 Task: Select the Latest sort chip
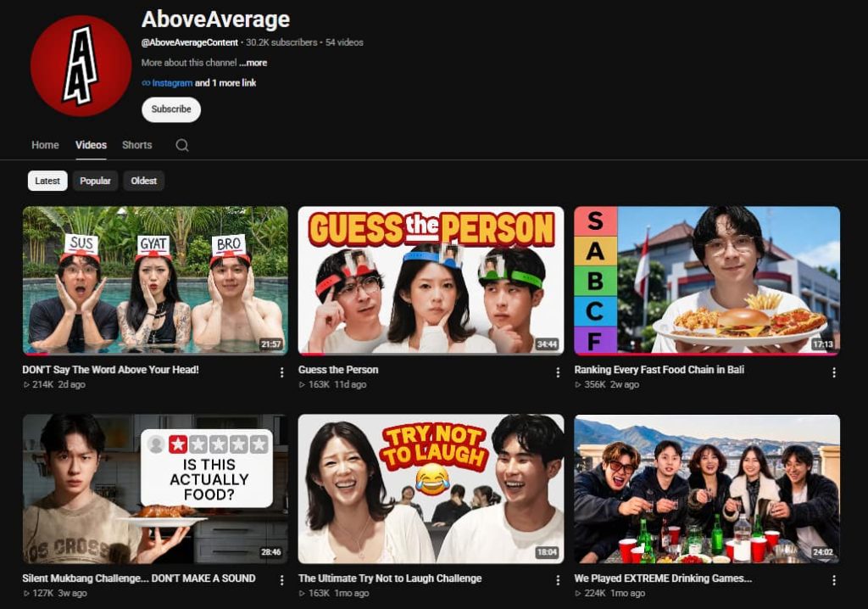point(47,181)
